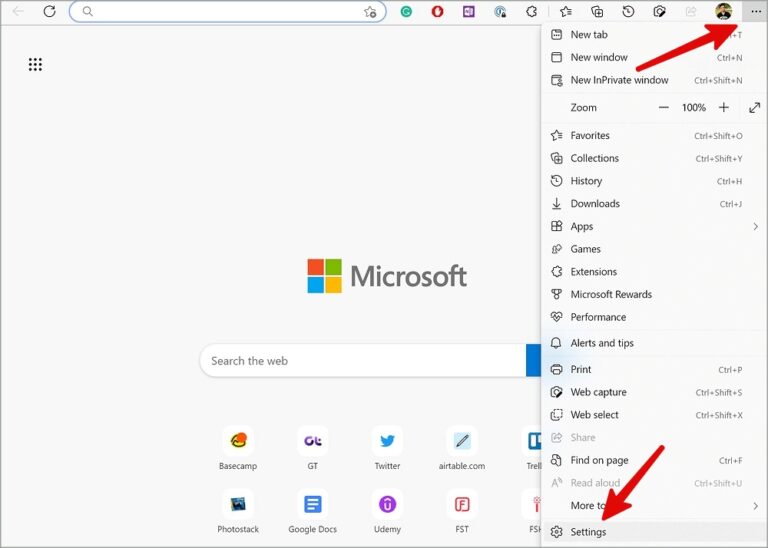Increase zoom with the plus button

click(x=724, y=108)
